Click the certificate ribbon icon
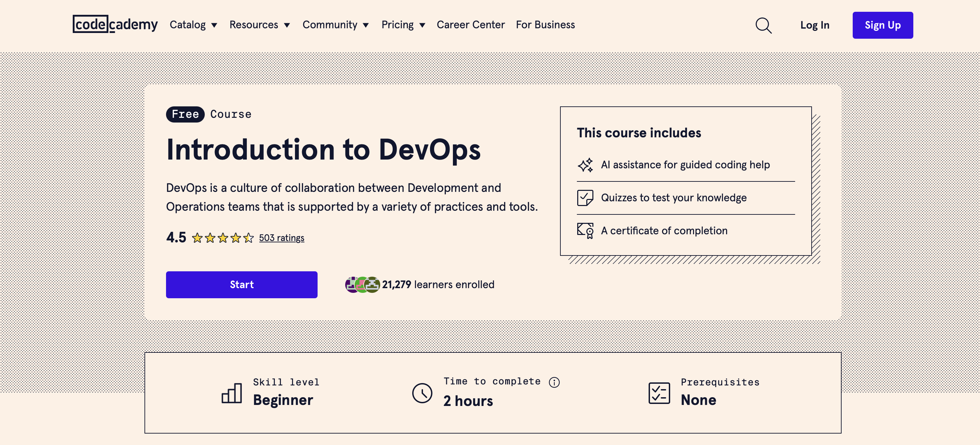980x445 pixels. tap(585, 231)
